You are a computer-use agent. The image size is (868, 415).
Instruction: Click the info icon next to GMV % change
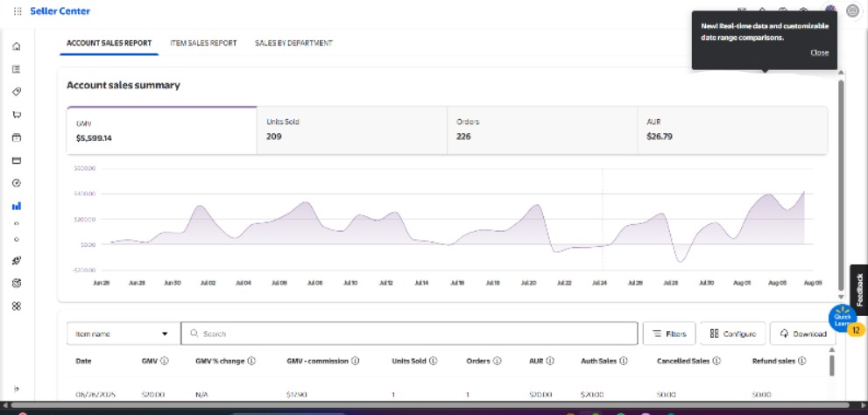[252, 360]
